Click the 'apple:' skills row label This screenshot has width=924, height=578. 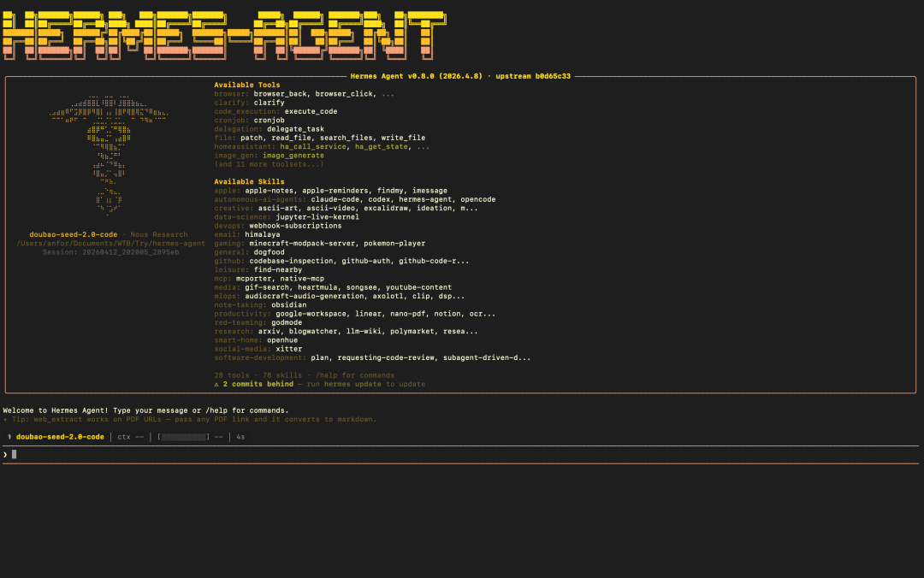[227, 191]
